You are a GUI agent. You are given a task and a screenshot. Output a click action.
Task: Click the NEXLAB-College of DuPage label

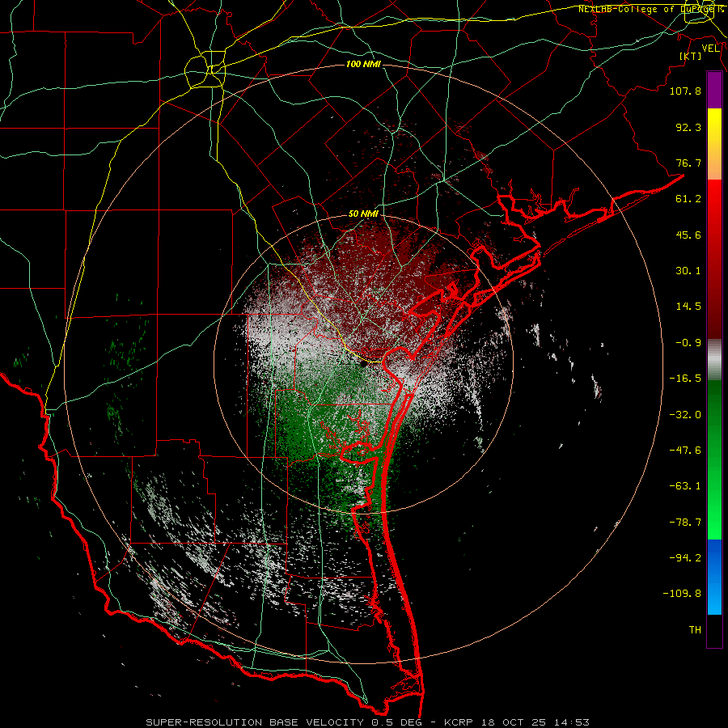[650, 9]
